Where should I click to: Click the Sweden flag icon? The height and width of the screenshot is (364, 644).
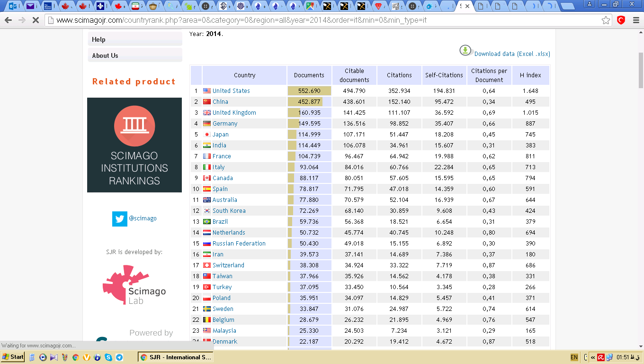(x=207, y=309)
